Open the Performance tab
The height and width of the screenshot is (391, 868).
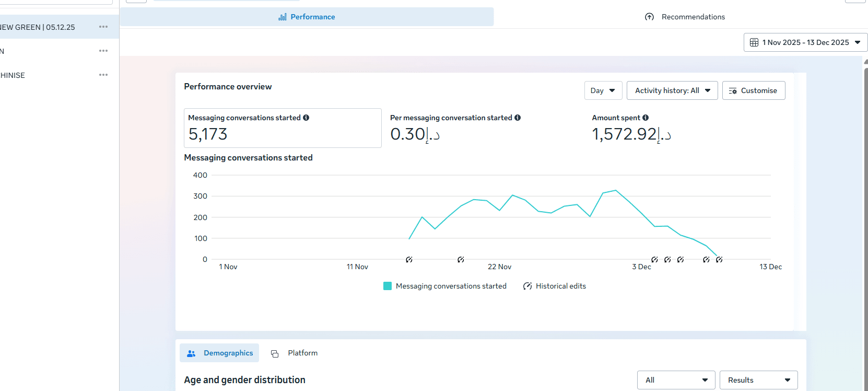pyautogui.click(x=307, y=17)
